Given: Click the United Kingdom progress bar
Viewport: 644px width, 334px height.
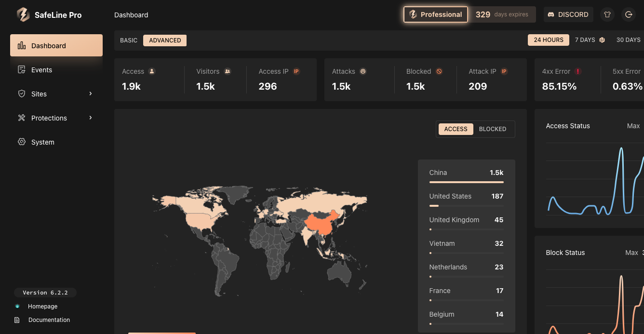Looking at the screenshot, I should point(467,229).
